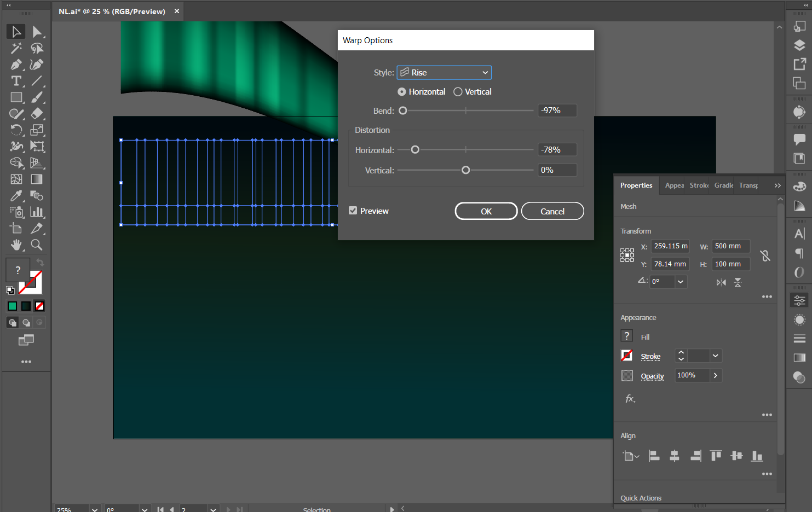The height and width of the screenshot is (512, 812).
Task: Choose the Magic Wand tool
Action: coord(16,48)
